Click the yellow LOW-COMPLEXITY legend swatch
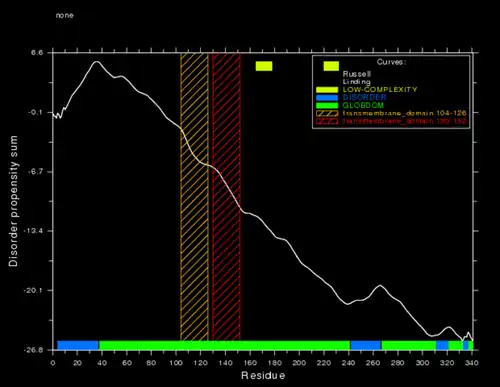Viewport: 500px width, 387px height. [x=327, y=90]
